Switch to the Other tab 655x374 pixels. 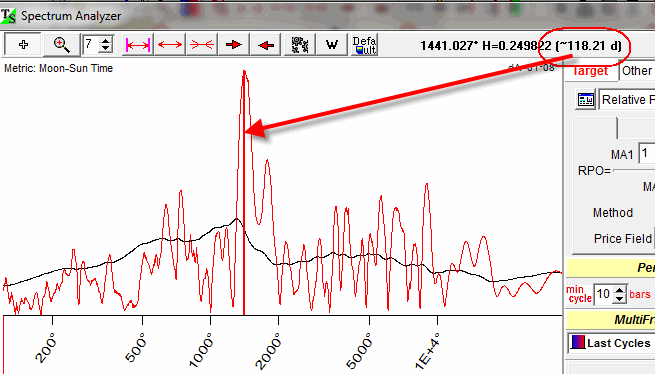[x=637, y=71]
